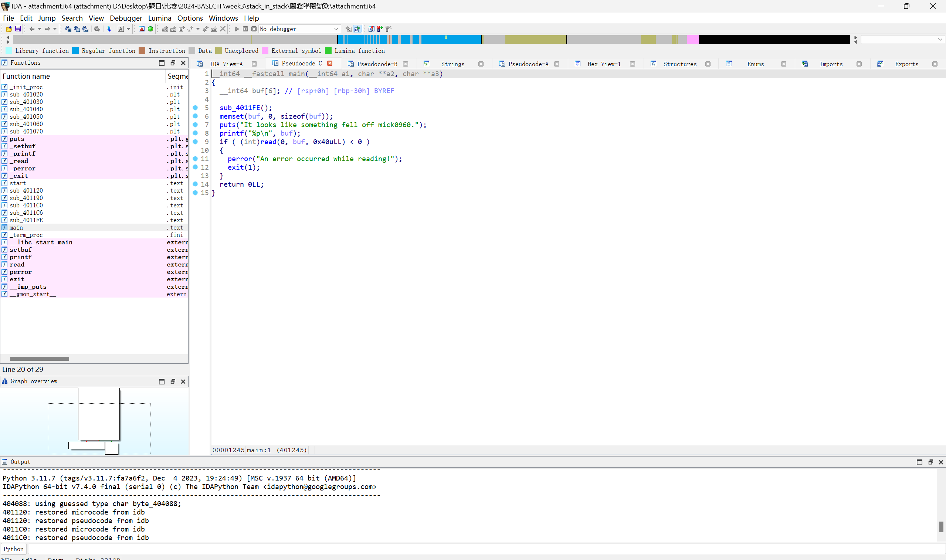Toggle breakpoint dot on line 15
The image size is (946, 560).
(196, 193)
